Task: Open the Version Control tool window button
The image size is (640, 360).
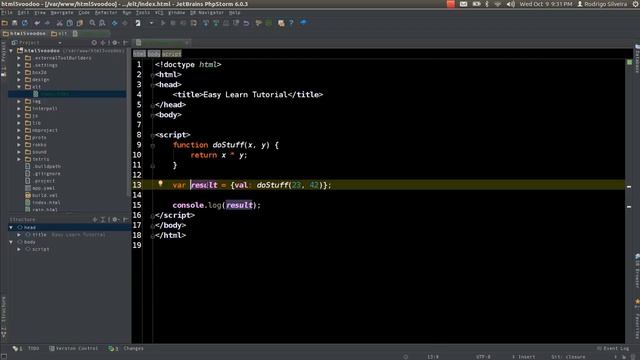Action: pos(73,349)
